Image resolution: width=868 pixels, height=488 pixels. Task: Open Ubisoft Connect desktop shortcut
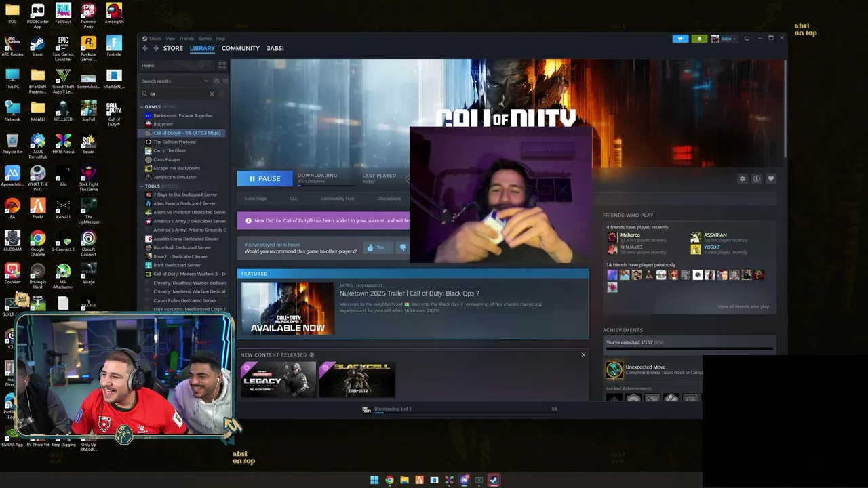coord(88,244)
